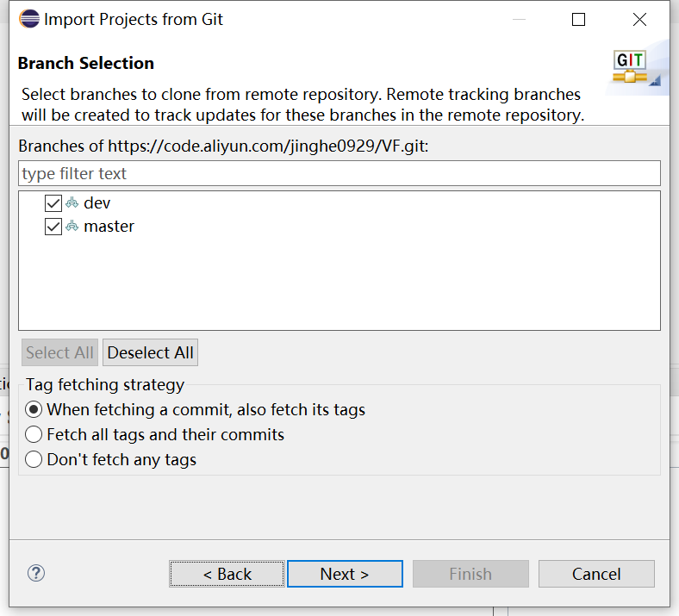Click the GIT logo banner icon

(636, 69)
